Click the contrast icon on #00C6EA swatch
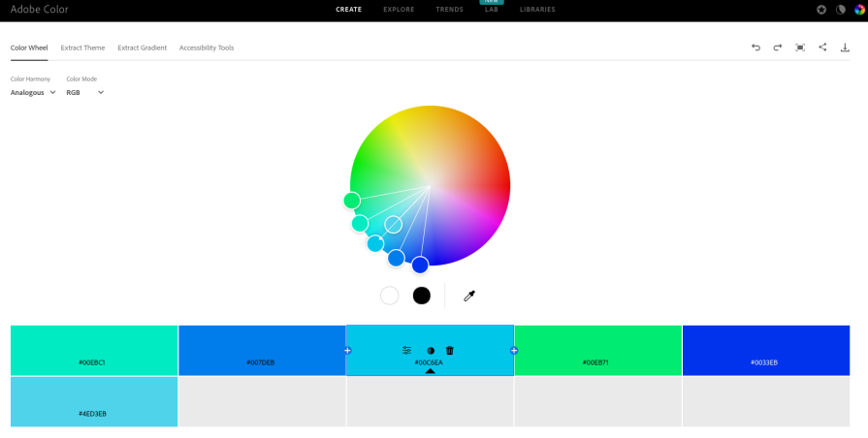 pyautogui.click(x=431, y=351)
